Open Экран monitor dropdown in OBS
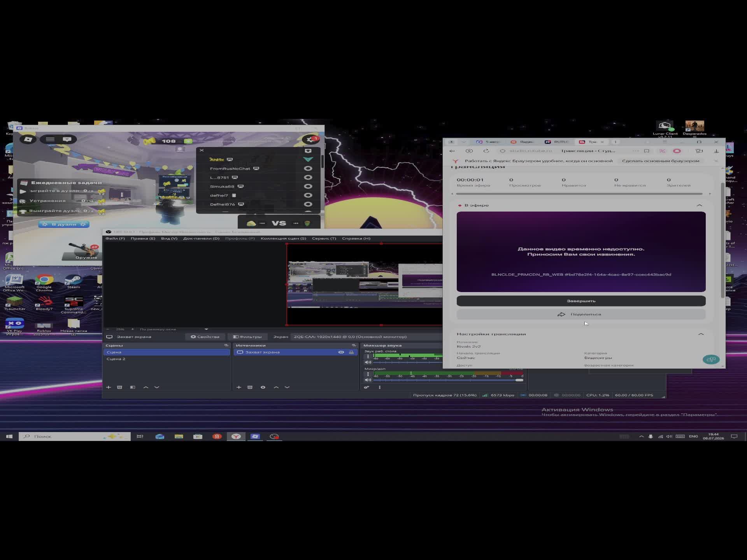This screenshot has width=747, height=560. pyautogui.click(x=366, y=337)
